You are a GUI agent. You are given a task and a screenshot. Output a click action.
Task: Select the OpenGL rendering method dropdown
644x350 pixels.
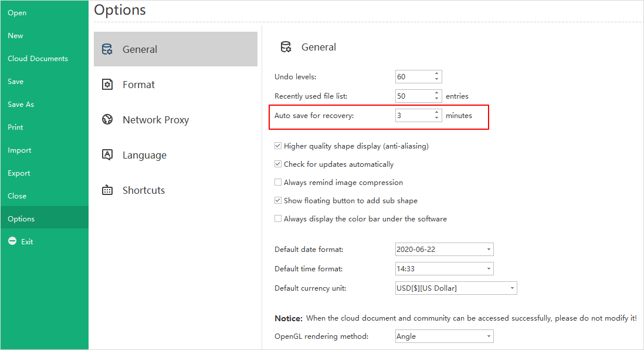[444, 336]
